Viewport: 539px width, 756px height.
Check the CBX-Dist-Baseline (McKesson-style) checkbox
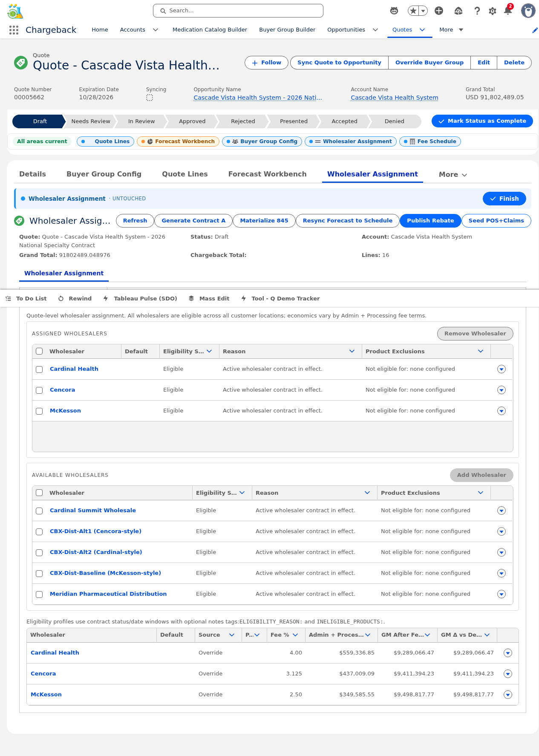pyautogui.click(x=39, y=574)
